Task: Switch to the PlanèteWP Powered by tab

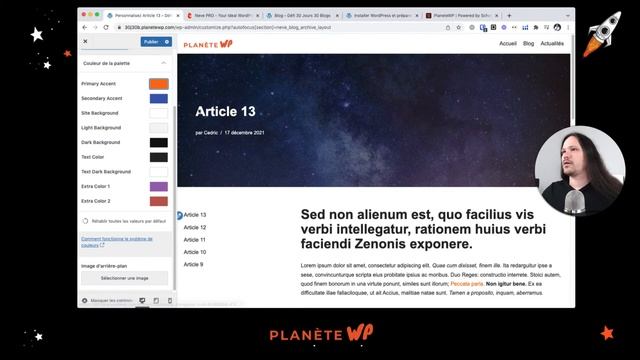Action: (461, 16)
